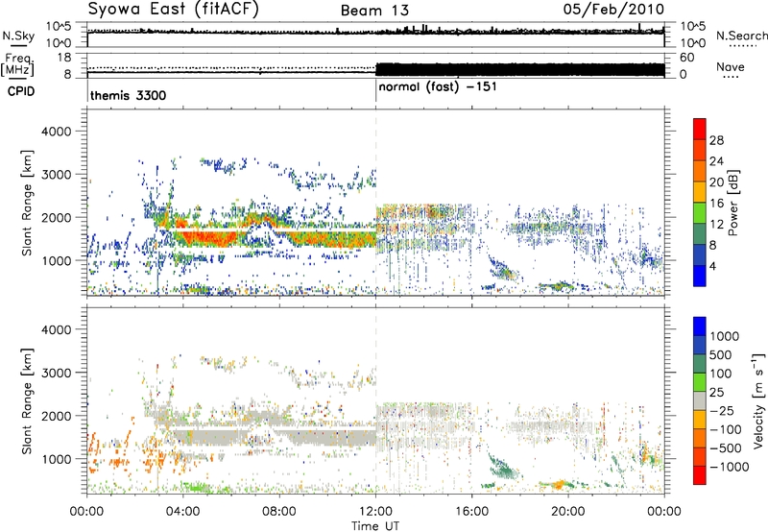
Task: Select the "Time UT" axis title
Action: tap(375, 526)
